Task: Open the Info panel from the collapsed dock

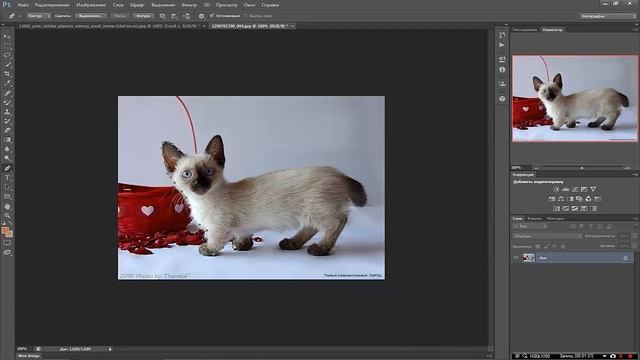Action: (502, 70)
